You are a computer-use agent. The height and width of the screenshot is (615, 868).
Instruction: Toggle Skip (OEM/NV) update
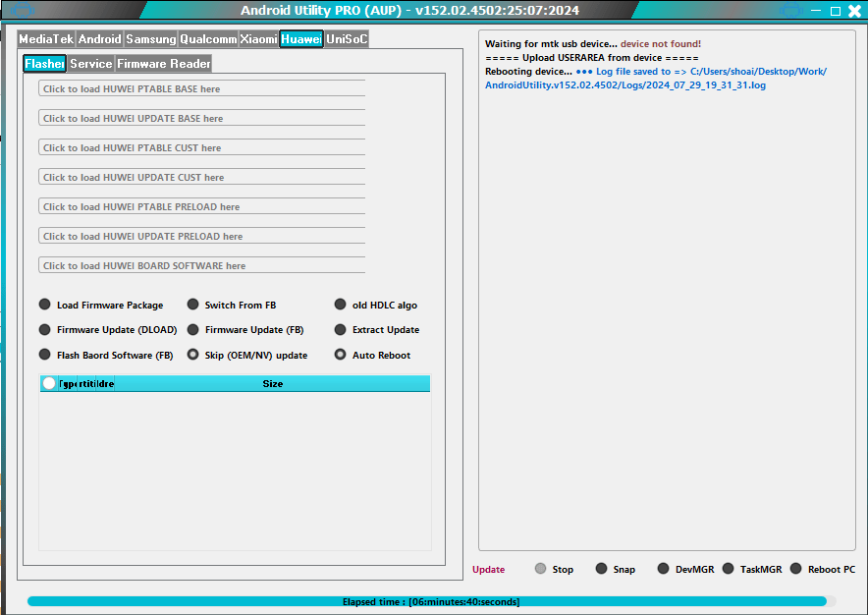(x=192, y=355)
